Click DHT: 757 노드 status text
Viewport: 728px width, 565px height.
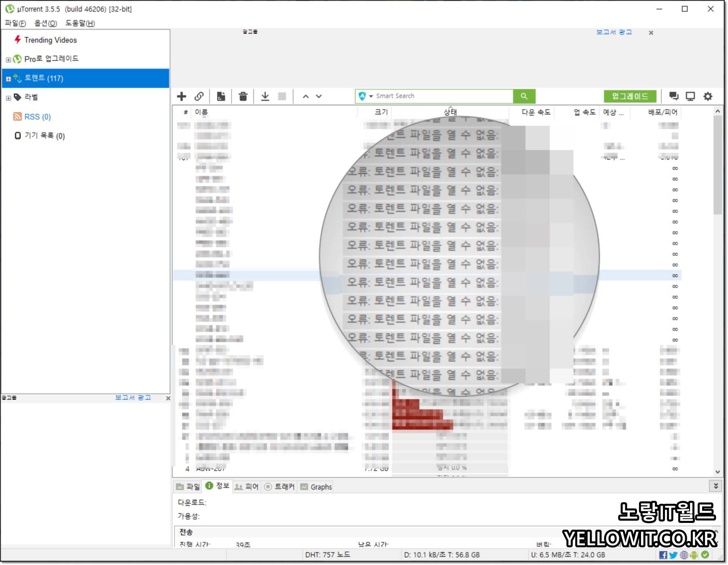[328, 555]
